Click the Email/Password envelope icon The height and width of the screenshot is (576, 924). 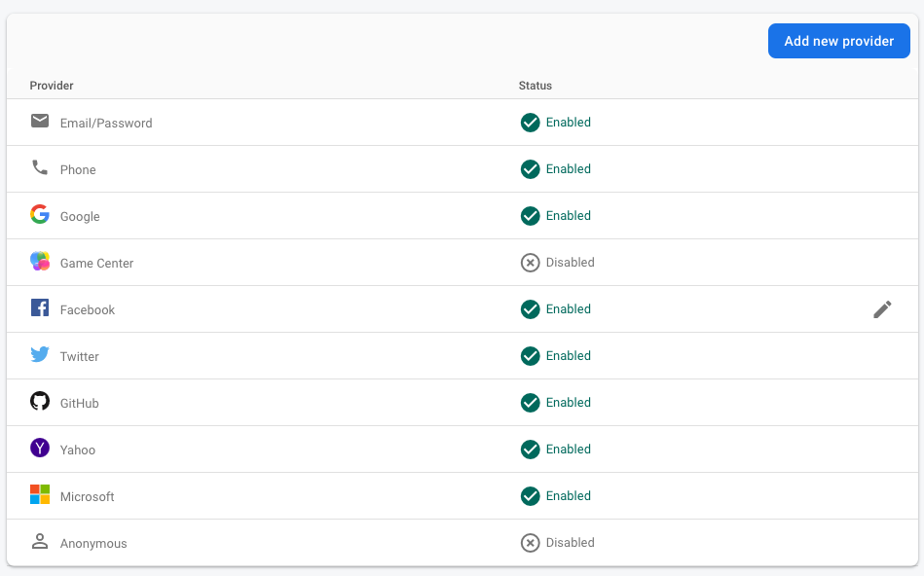[40, 122]
